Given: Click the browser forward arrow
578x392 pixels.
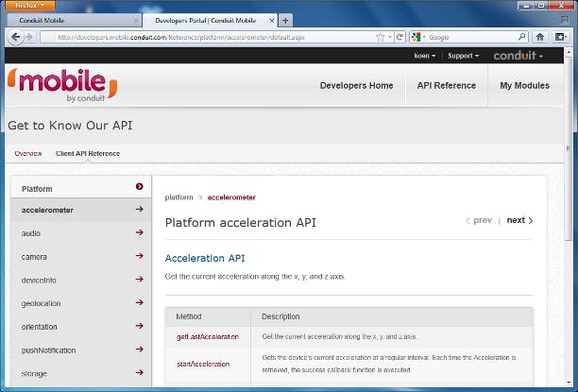Looking at the screenshot, I should (29, 37).
